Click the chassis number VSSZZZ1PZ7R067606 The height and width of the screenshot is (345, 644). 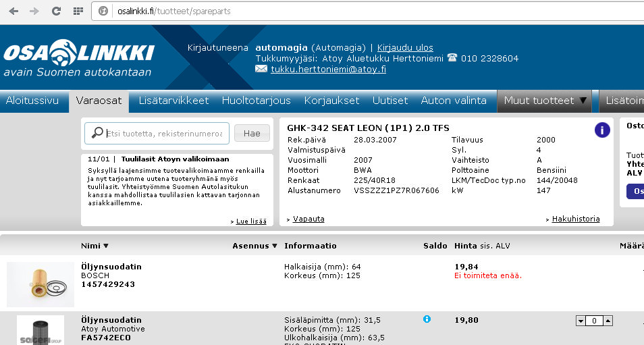tap(396, 190)
